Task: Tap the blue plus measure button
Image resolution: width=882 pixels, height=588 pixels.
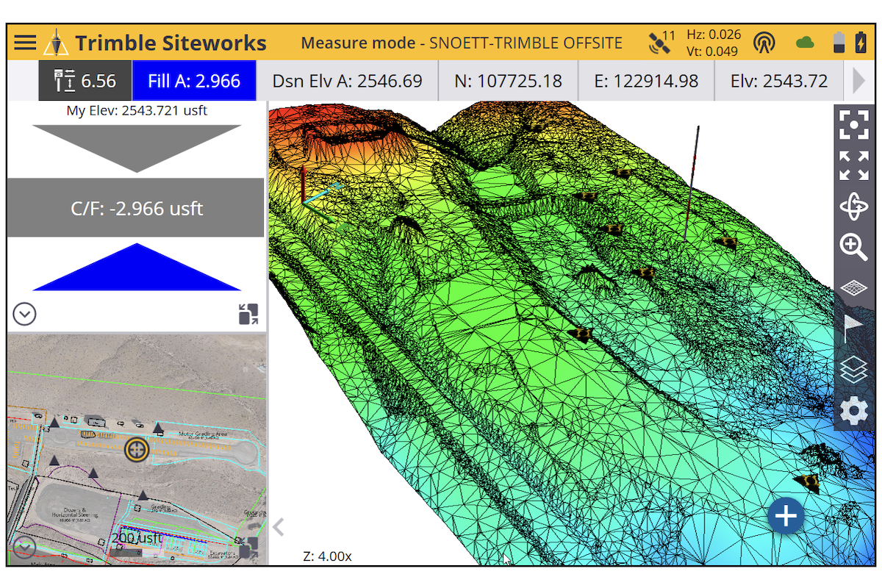Action: pyautogui.click(x=786, y=516)
